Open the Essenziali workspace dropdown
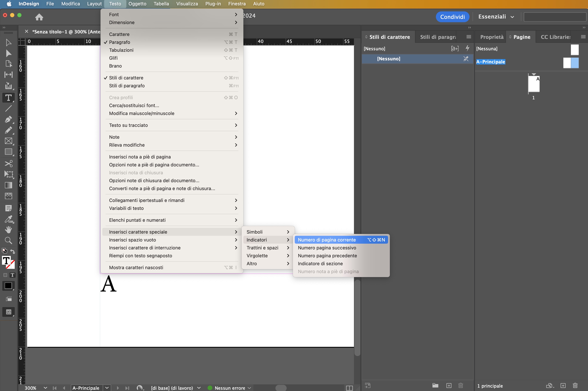 pos(496,17)
